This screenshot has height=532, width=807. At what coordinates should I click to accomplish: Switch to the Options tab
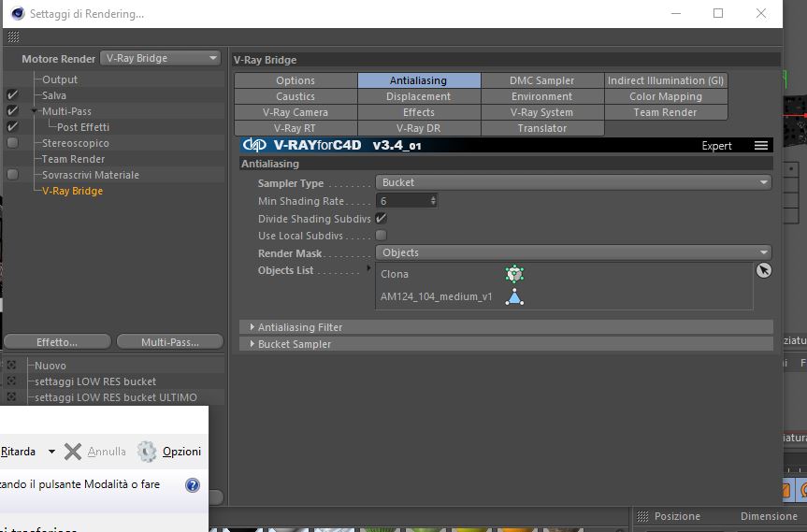[295, 80]
